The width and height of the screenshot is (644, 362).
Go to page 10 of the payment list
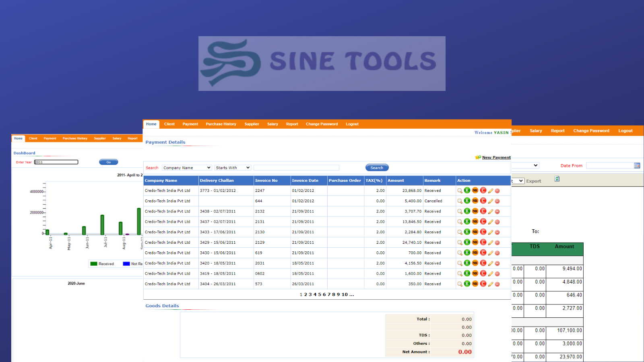345,295
